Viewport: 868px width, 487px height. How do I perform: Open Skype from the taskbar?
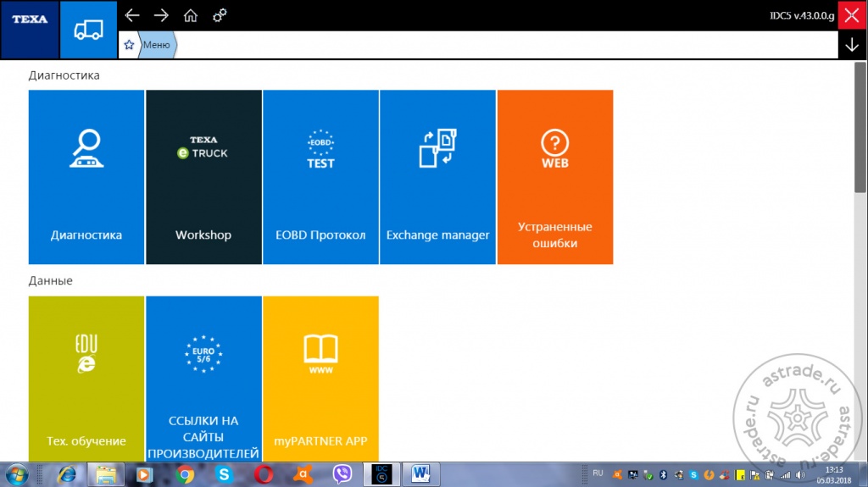pos(224,475)
